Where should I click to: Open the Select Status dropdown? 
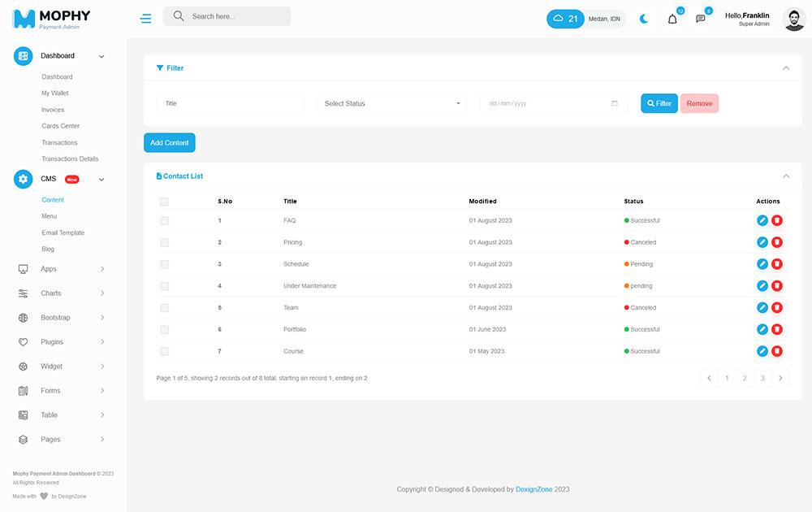[392, 103]
